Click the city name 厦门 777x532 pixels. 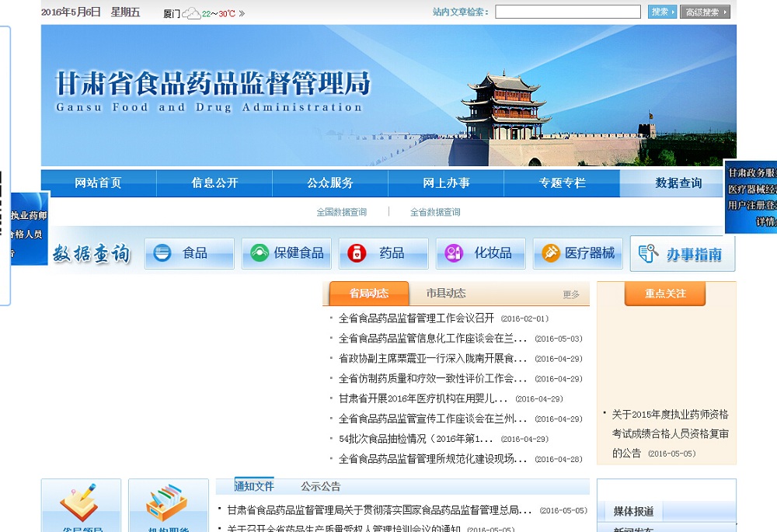[x=172, y=14]
